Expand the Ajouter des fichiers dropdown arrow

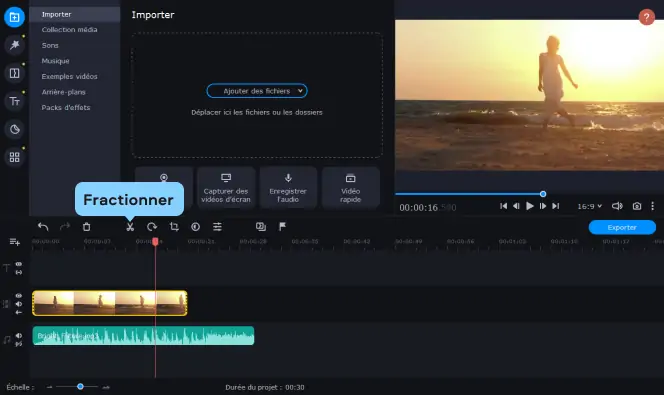(x=300, y=91)
